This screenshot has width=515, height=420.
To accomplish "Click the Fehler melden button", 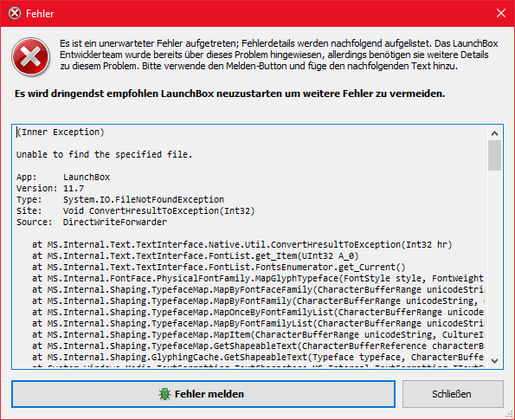I will tap(203, 394).
